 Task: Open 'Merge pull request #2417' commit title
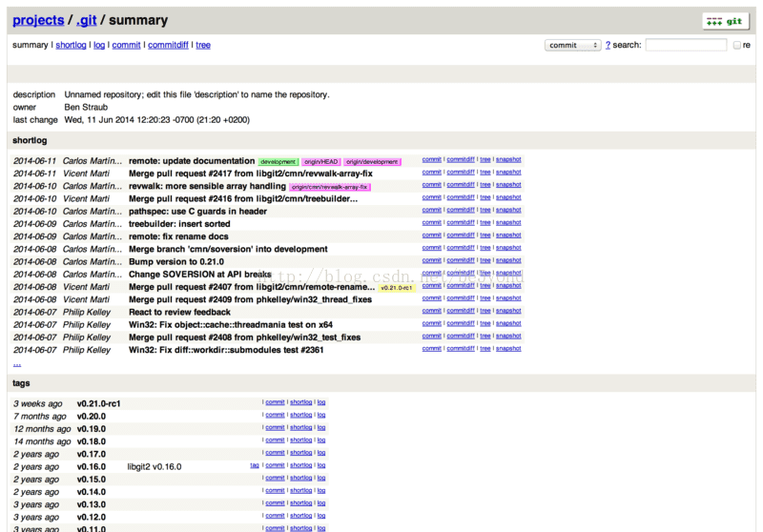point(251,174)
